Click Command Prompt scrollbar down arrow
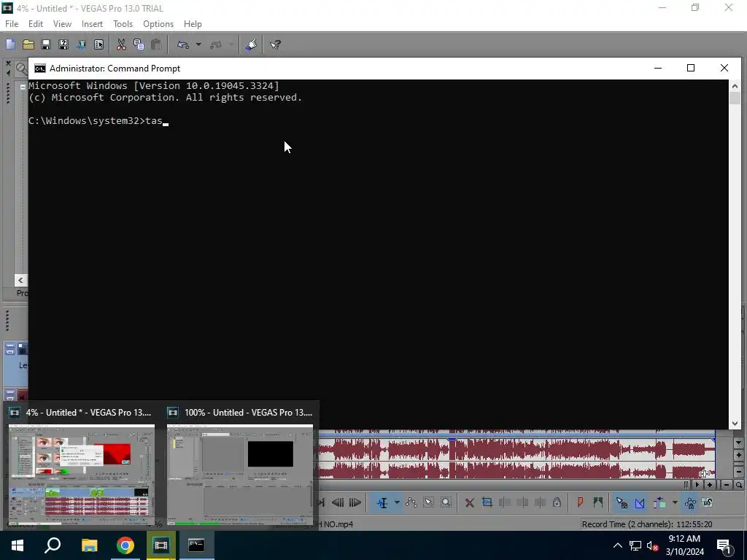This screenshot has height=560, width=747. [x=735, y=424]
